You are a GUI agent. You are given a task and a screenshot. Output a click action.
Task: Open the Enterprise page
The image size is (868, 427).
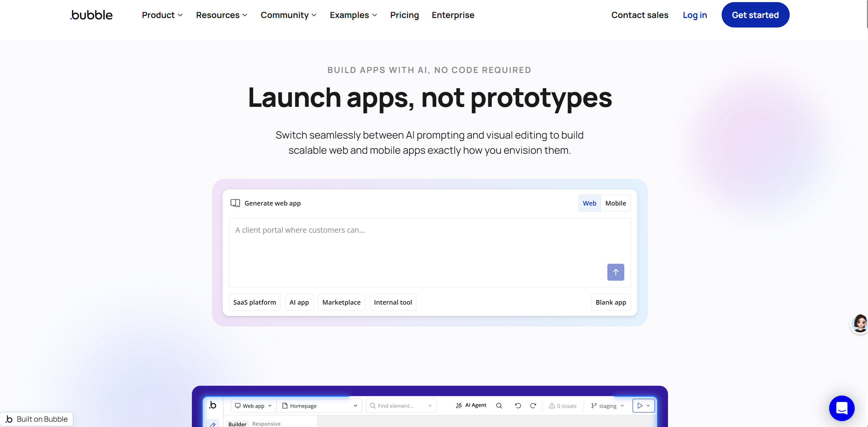click(453, 15)
